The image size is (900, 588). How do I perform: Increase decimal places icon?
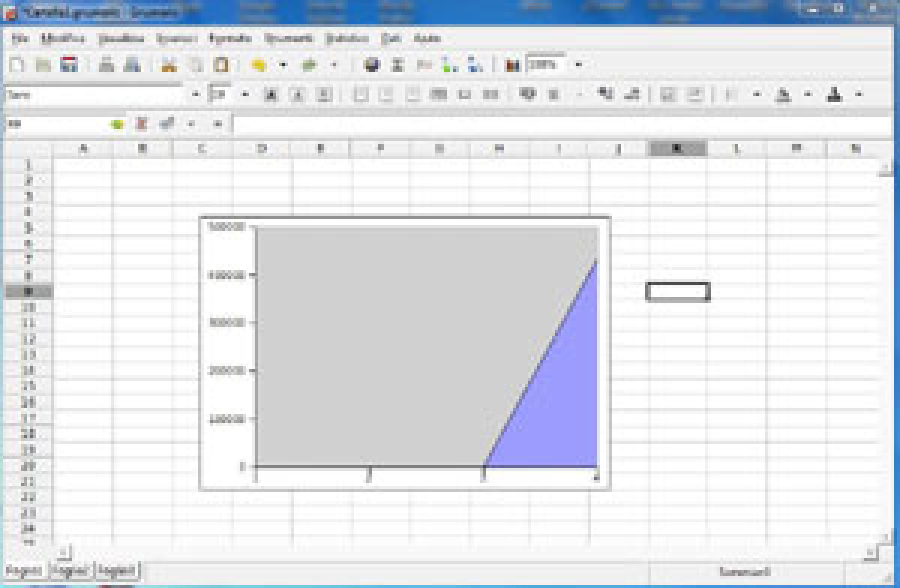pos(605,94)
